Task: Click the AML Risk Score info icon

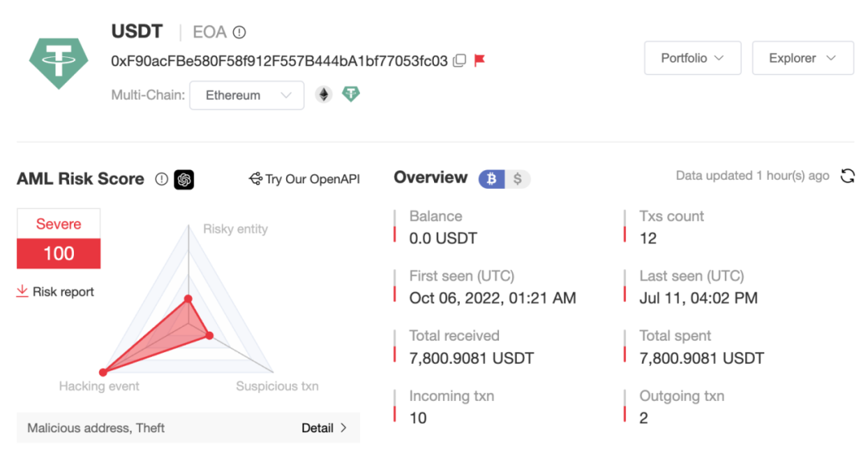Action: (161, 179)
